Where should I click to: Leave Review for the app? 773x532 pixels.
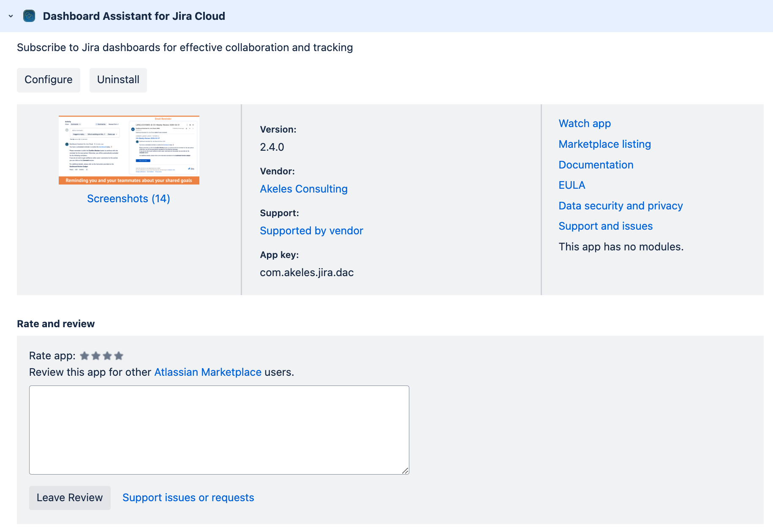[x=69, y=498]
